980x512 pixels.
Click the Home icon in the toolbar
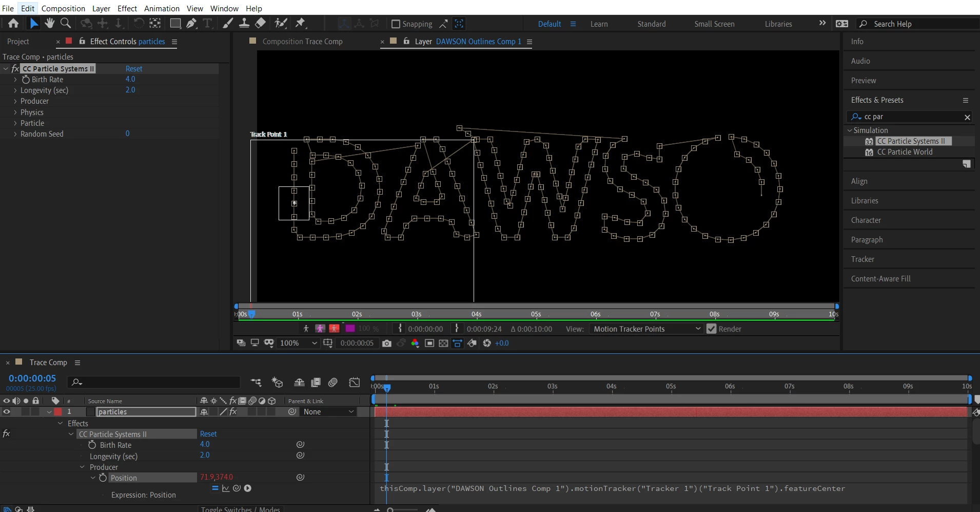(x=13, y=23)
